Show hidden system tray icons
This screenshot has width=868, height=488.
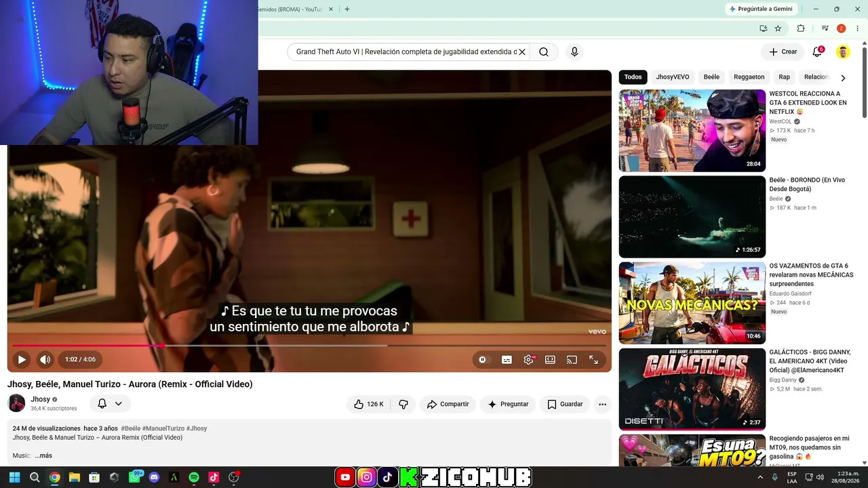pyautogui.click(x=762, y=477)
